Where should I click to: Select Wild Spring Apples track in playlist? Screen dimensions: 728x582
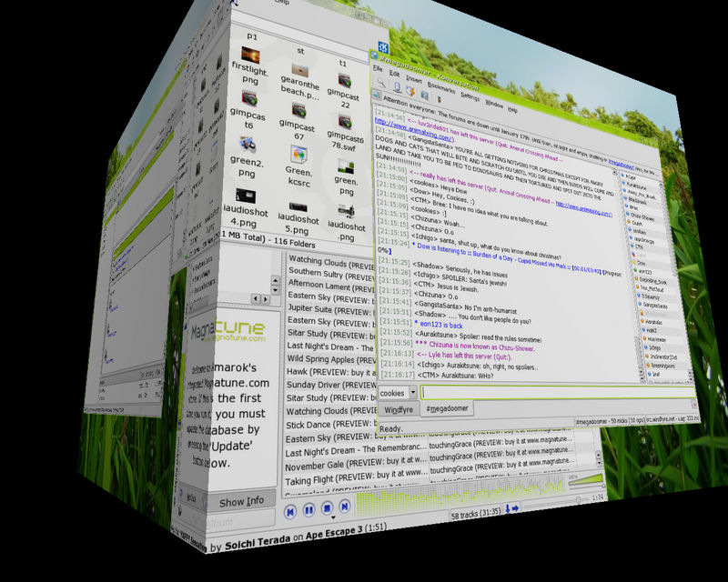pyautogui.click(x=331, y=359)
